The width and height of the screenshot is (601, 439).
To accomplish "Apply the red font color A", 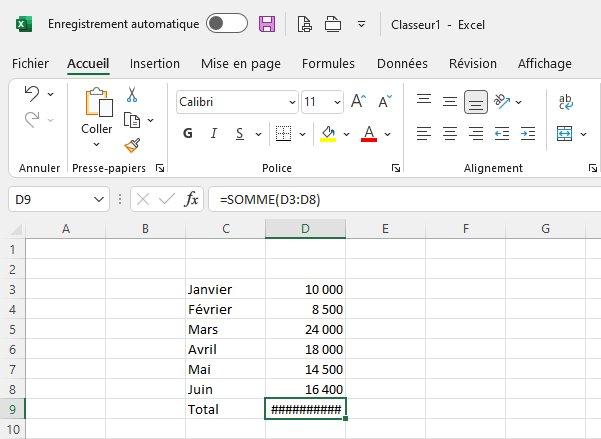I will (369, 134).
